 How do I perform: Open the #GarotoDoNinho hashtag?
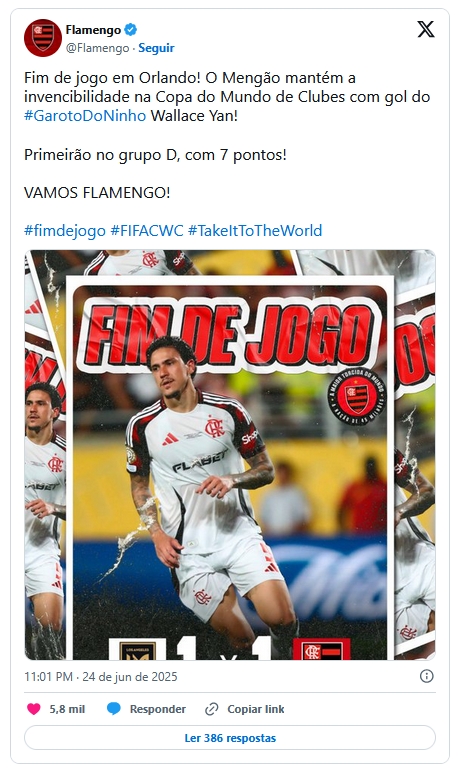click(85, 116)
